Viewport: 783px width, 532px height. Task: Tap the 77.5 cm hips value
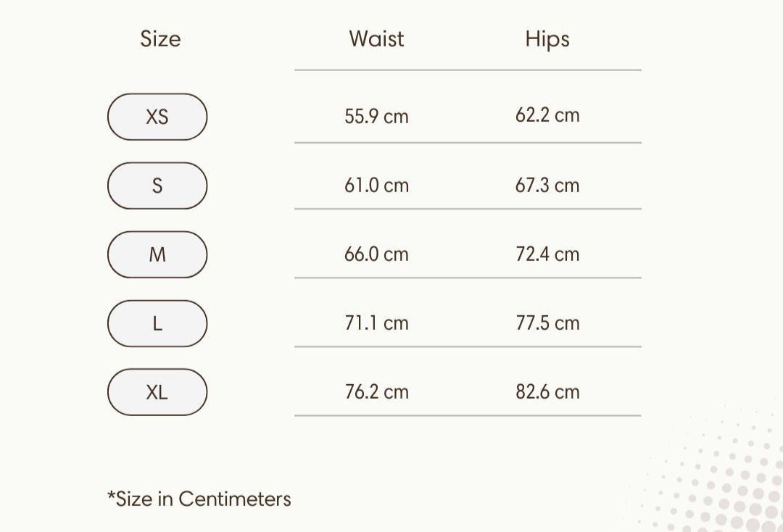pyautogui.click(x=547, y=323)
